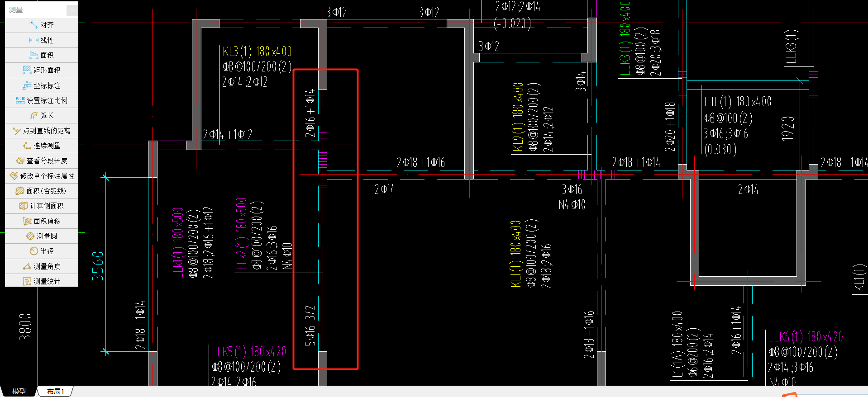Image resolution: width=868 pixels, height=397 pixels.
Task: Choose the 矩形面积 rectangle area tool
Action: click(x=42, y=70)
